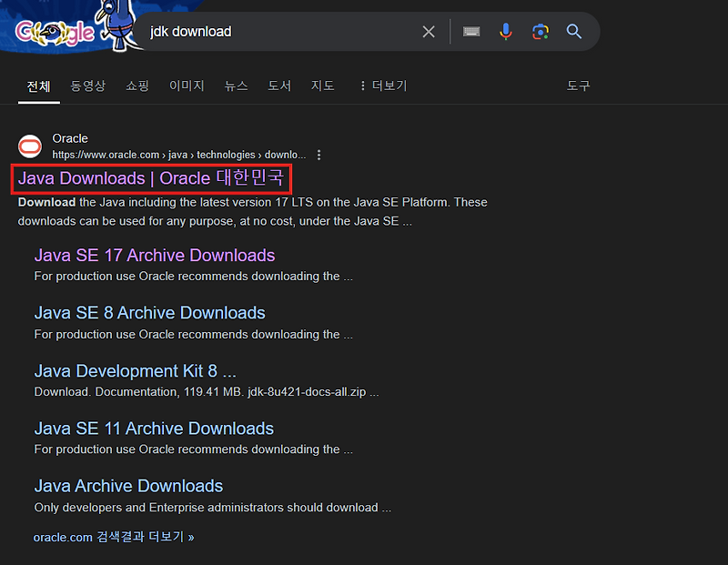
Task: Open the 지도 results tab
Action: (323, 86)
